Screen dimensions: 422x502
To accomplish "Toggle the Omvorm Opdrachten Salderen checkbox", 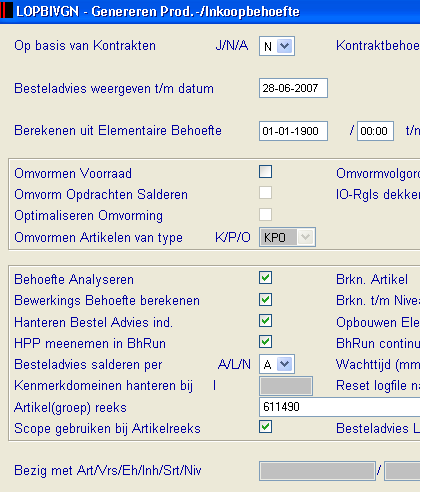I will pyautogui.click(x=265, y=193).
